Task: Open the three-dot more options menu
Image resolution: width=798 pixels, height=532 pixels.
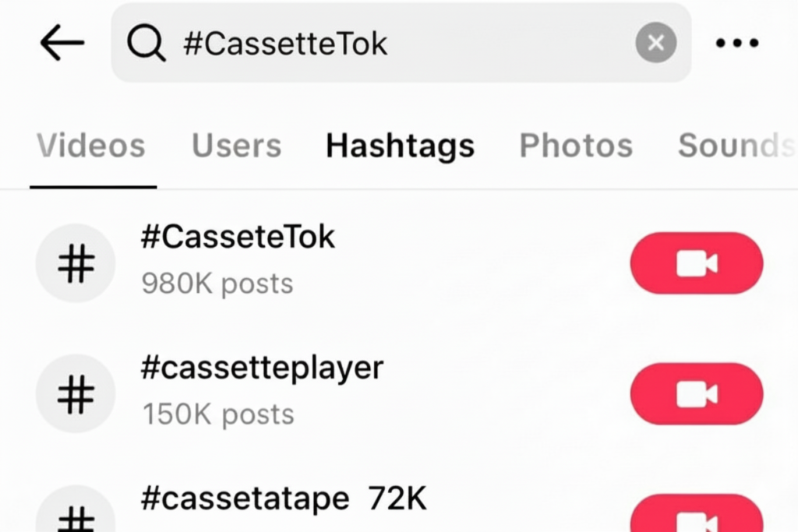Action: coord(737,44)
